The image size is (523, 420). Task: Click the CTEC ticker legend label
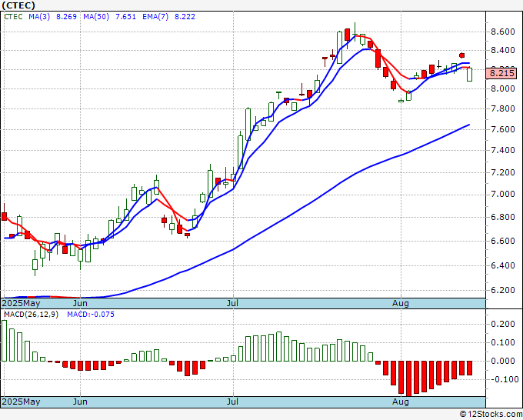[x=13, y=17]
